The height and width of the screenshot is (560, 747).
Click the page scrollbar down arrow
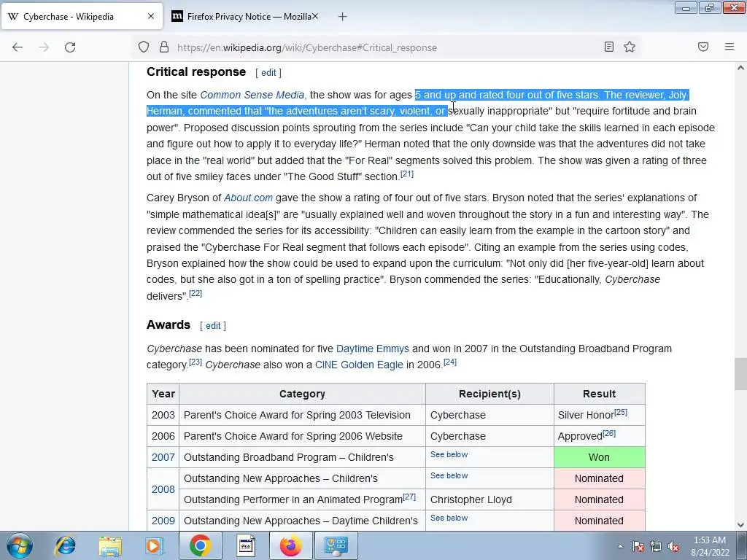(x=740, y=525)
